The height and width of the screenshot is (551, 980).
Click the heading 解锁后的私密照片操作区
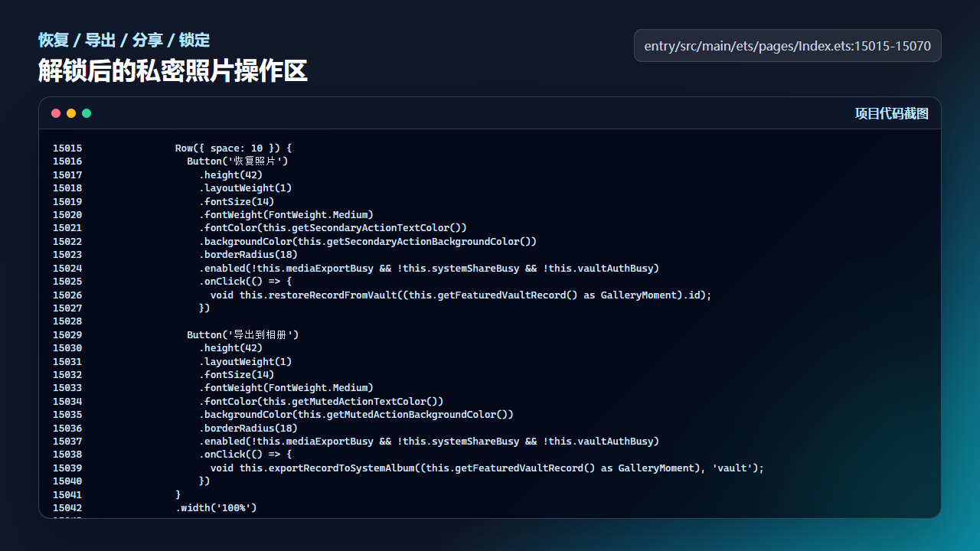(x=173, y=71)
